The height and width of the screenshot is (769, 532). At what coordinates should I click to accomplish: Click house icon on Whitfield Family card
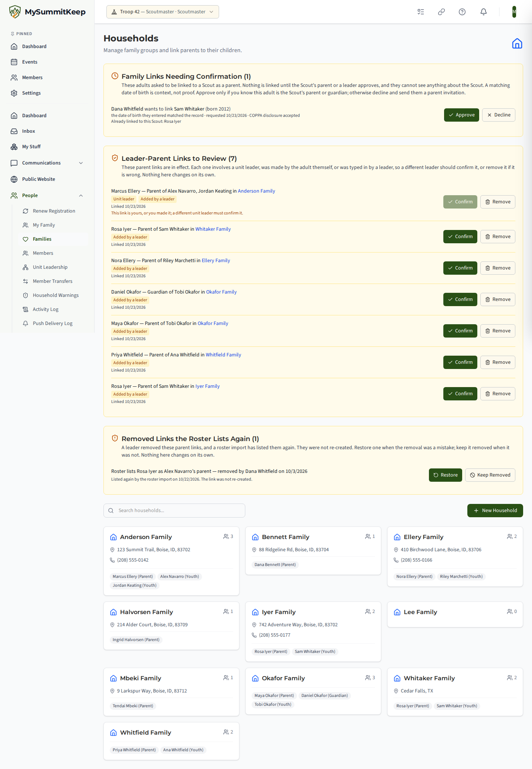(113, 733)
